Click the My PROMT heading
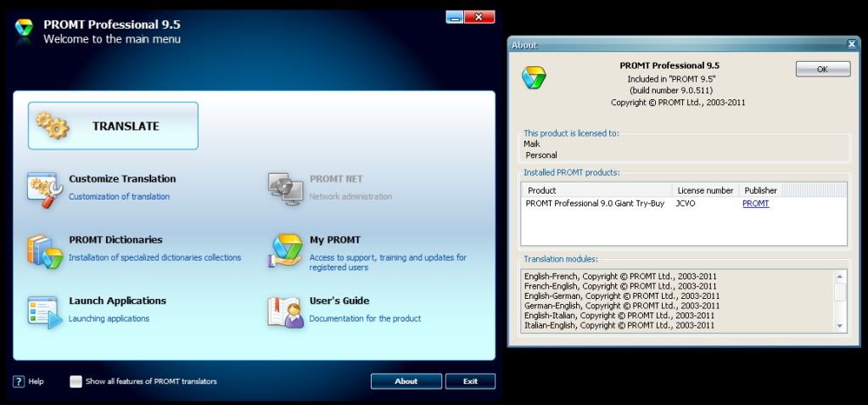Viewport: 868px width, 405px height. pos(335,240)
